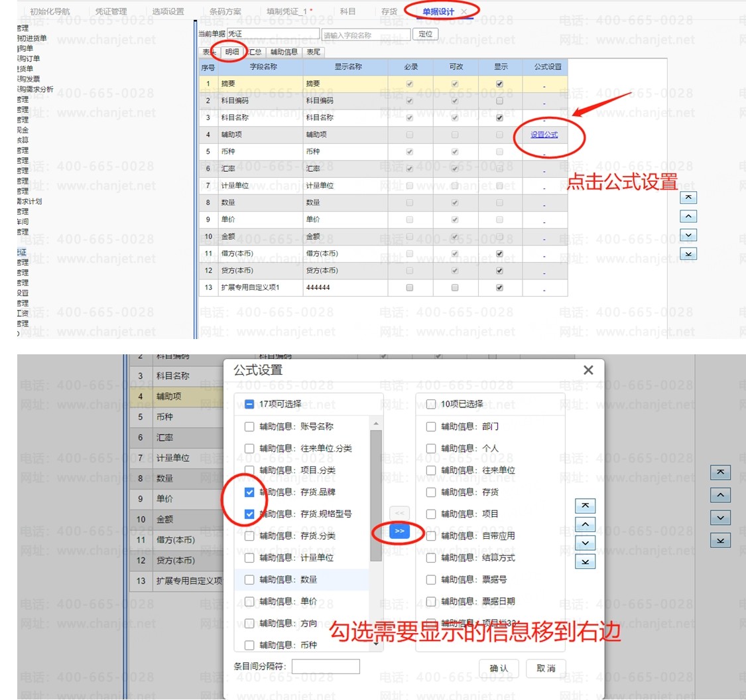Check the 辅助信息: 数量 option

pos(249,579)
